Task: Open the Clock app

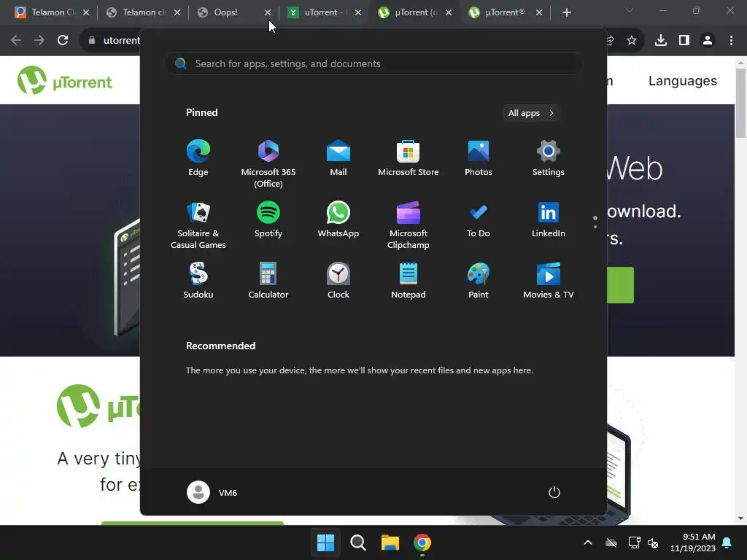Action: (x=338, y=281)
